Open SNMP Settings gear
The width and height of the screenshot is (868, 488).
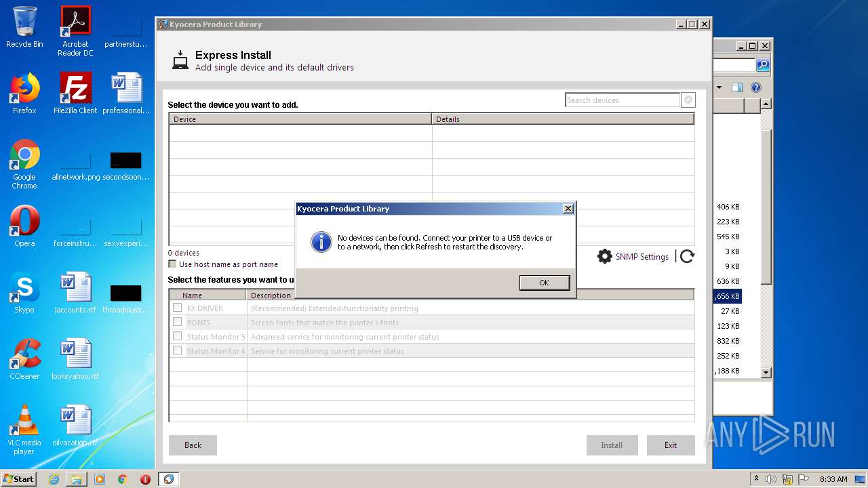tap(604, 256)
